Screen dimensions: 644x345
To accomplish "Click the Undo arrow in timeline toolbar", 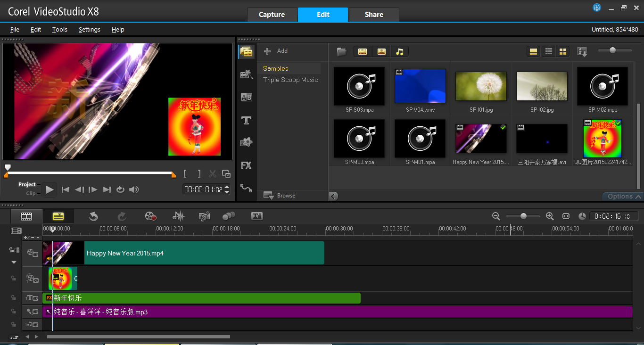I will coord(93,216).
